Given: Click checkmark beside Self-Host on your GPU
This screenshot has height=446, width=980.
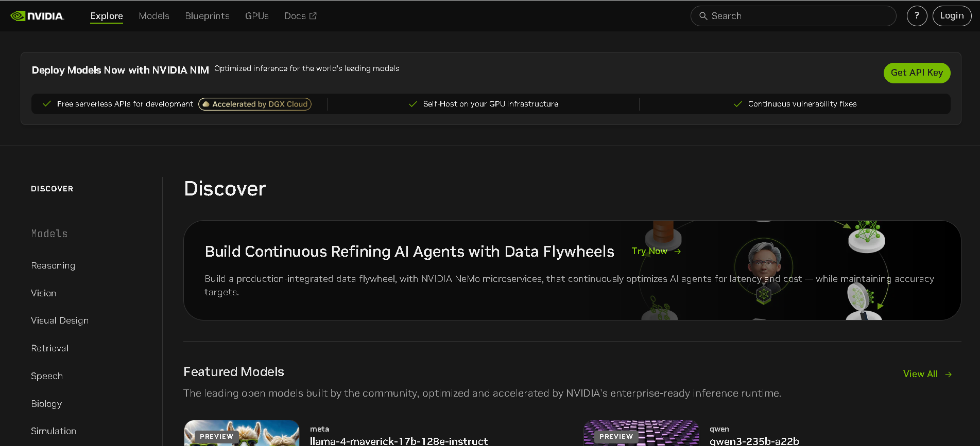Looking at the screenshot, I should tap(412, 104).
